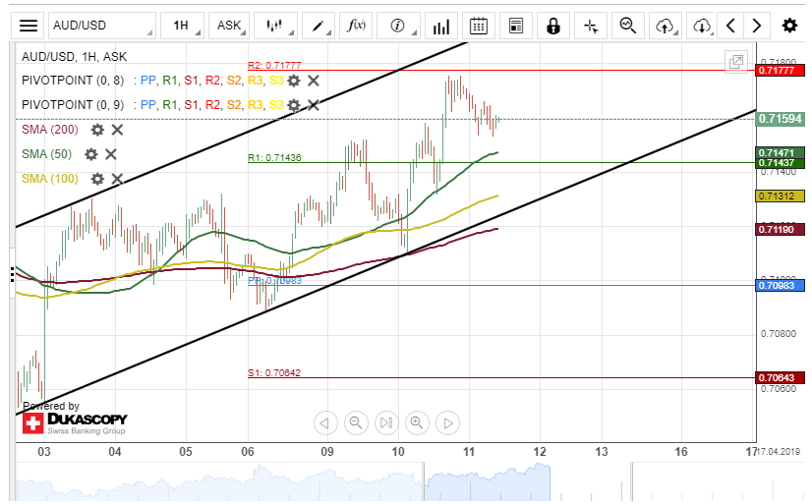Viewport: 812px width, 504px height.
Task: Open settings for SMA (200)
Action: click(x=97, y=130)
